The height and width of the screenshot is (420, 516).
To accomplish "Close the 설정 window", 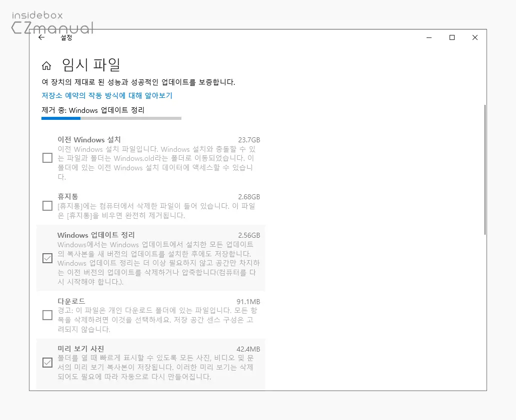I will coord(475,37).
